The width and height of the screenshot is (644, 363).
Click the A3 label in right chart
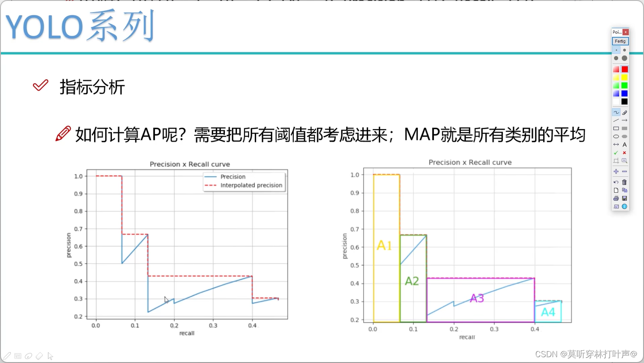pos(477,298)
